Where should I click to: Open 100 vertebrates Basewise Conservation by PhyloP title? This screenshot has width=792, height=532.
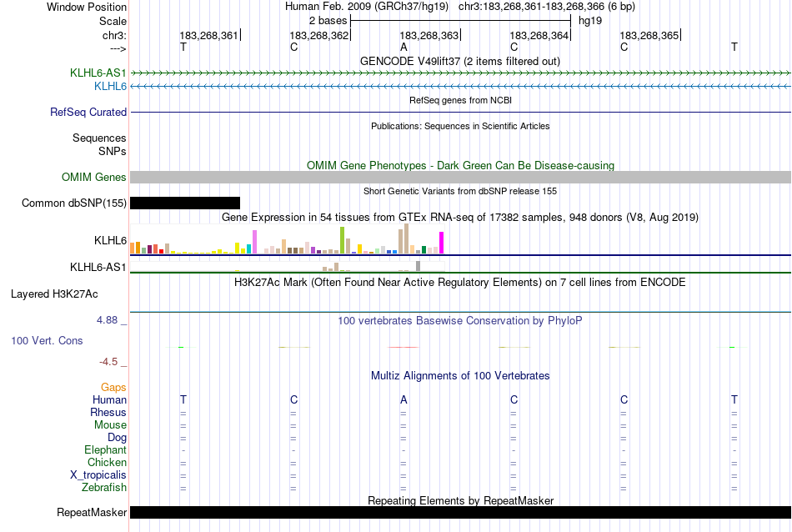[x=459, y=320]
